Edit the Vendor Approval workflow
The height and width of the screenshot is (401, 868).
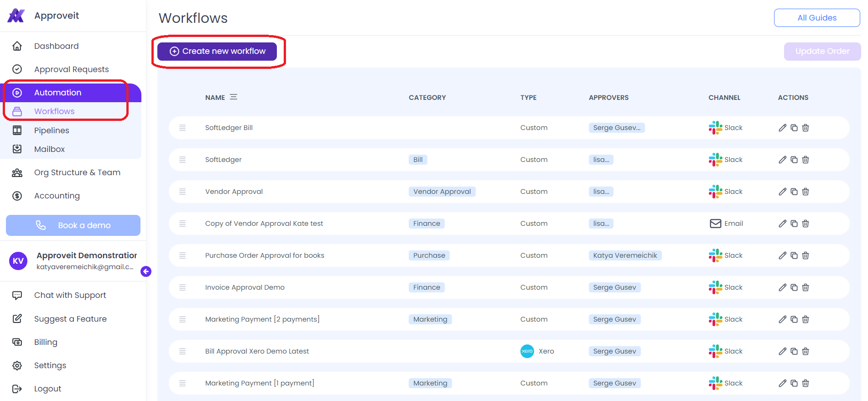[x=782, y=192]
